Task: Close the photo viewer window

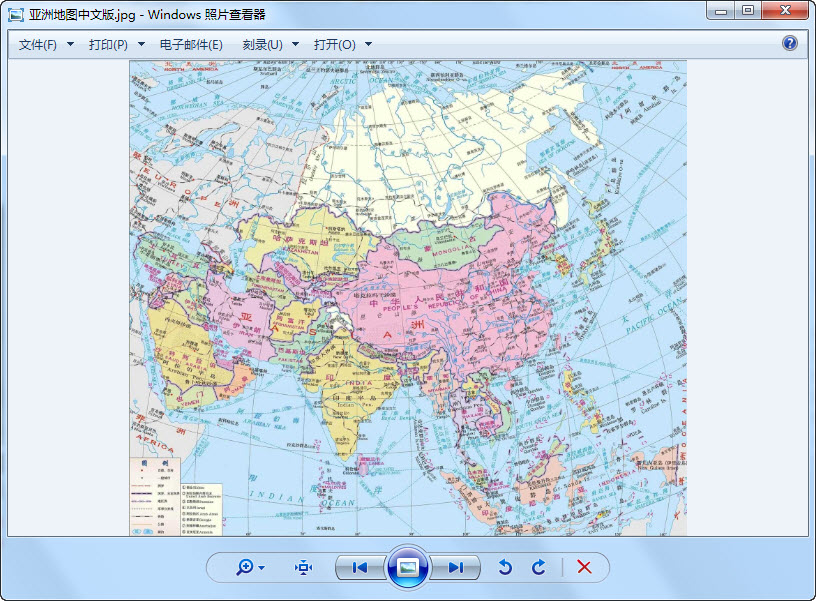Action: [x=786, y=10]
